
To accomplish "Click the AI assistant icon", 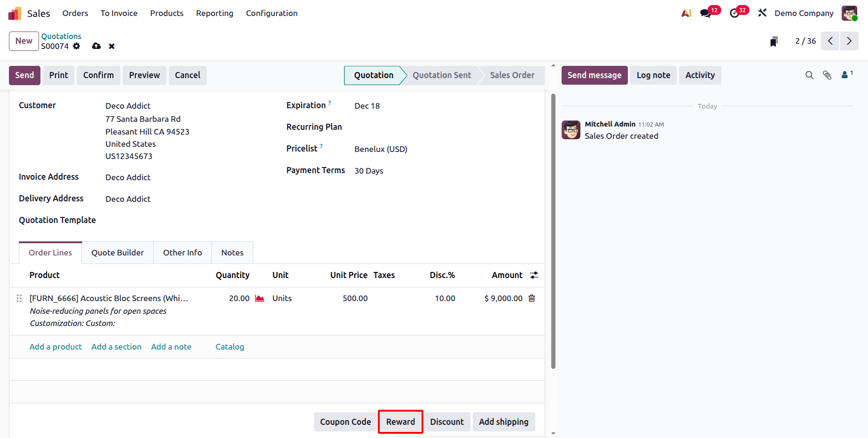I will pyautogui.click(x=686, y=13).
